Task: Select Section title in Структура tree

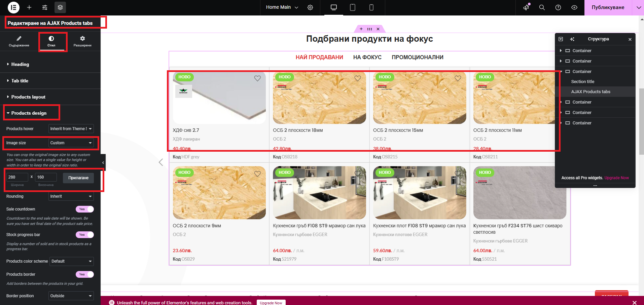Action: pos(583,82)
